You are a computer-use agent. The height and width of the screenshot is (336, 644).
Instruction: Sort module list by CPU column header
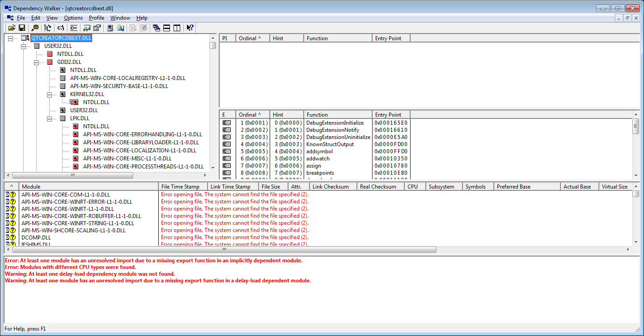pyautogui.click(x=415, y=187)
